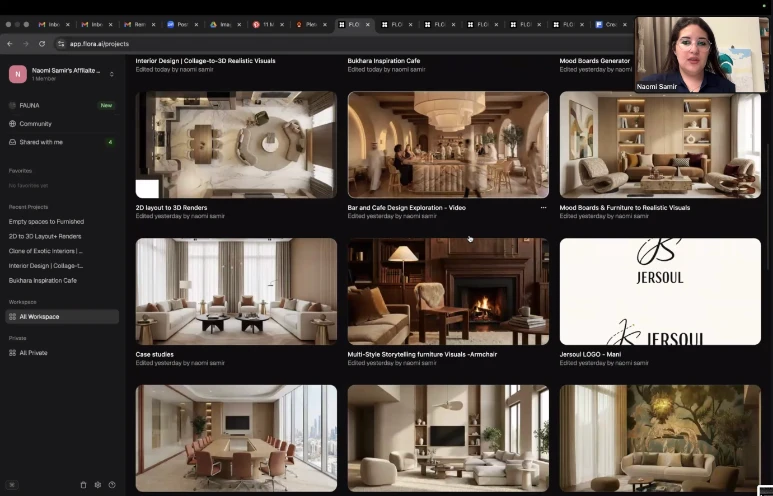This screenshot has height=496, width=773.
Task: Click the workspace avatar 'N' icon
Action: (x=18, y=74)
